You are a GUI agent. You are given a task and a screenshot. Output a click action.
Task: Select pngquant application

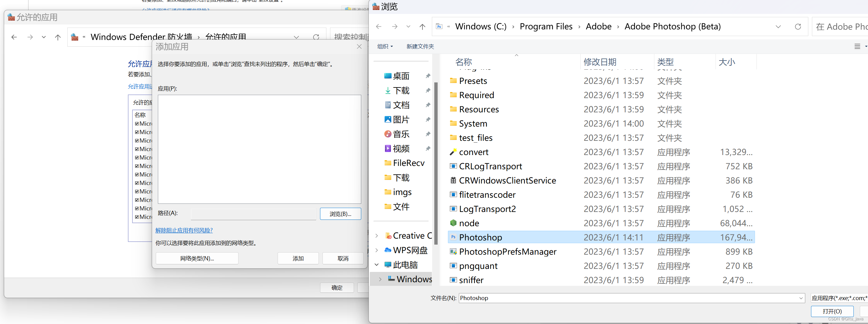pos(478,266)
